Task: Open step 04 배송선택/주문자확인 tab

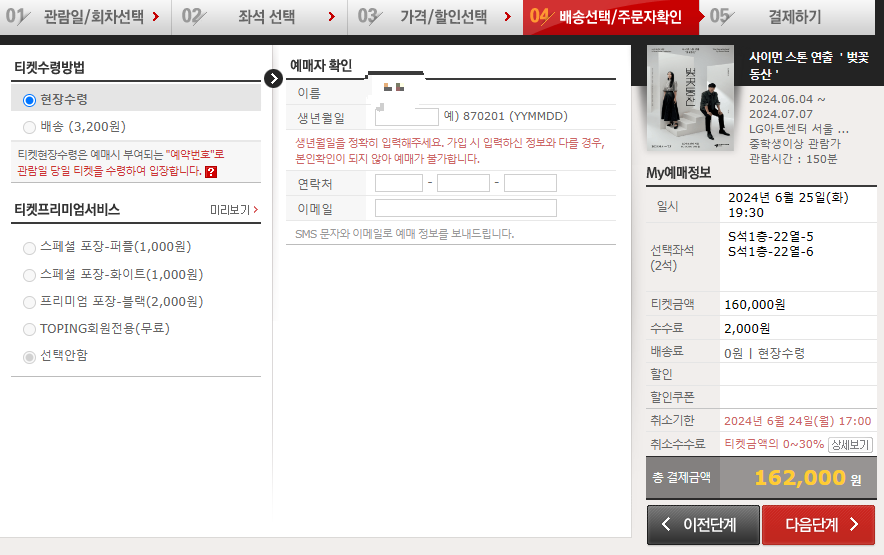Action: click(x=611, y=17)
